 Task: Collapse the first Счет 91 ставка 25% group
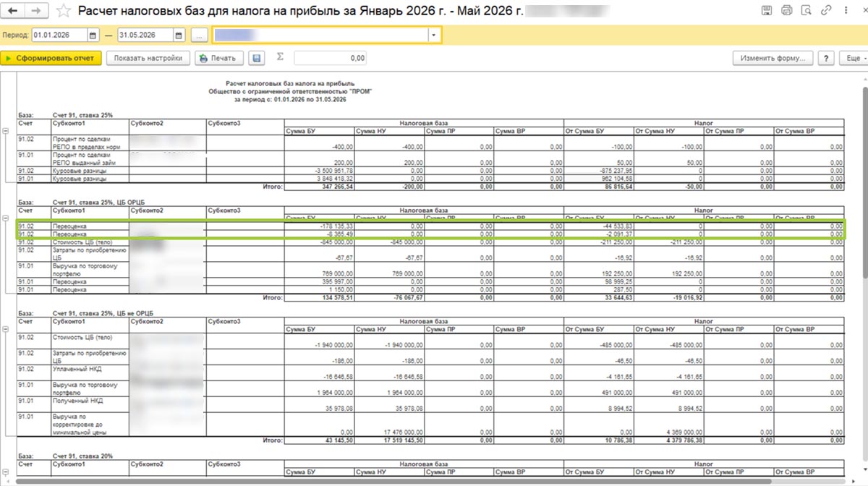[7, 131]
